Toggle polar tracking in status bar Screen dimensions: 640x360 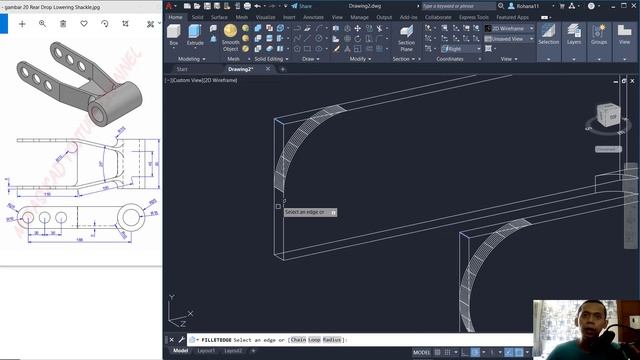pyautogui.click(x=475, y=352)
